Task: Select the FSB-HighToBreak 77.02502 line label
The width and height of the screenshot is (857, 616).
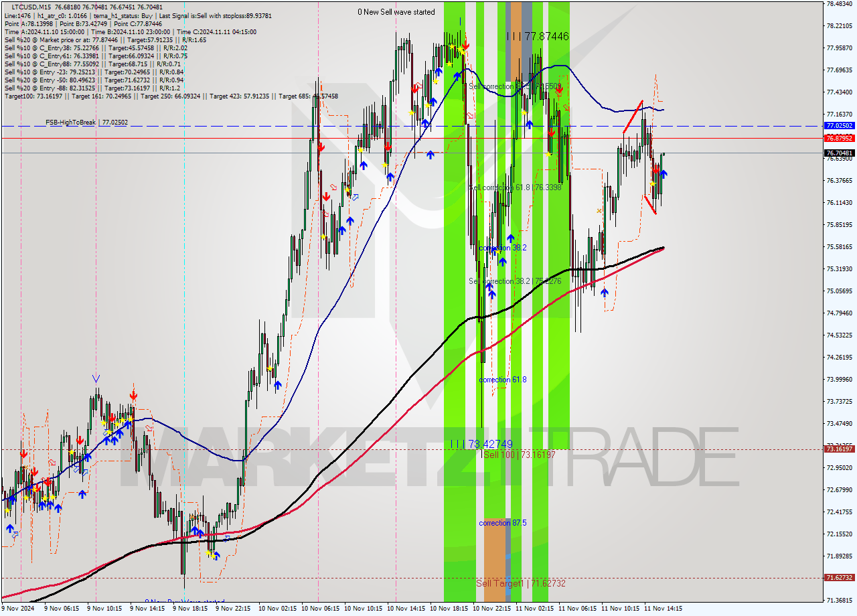Action: pyautogui.click(x=86, y=123)
